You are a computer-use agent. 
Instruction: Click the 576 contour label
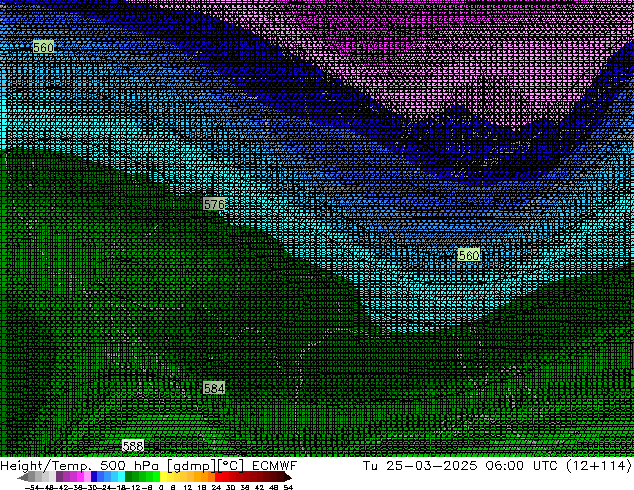(214, 204)
